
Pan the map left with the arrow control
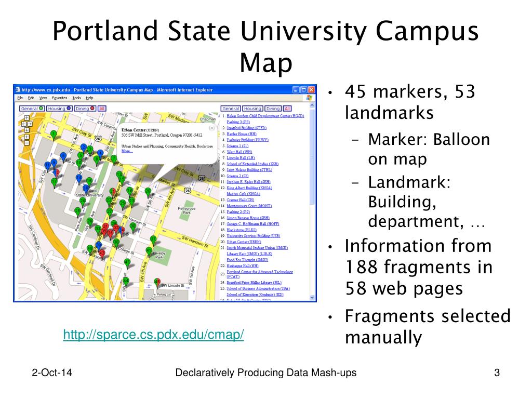(24, 124)
